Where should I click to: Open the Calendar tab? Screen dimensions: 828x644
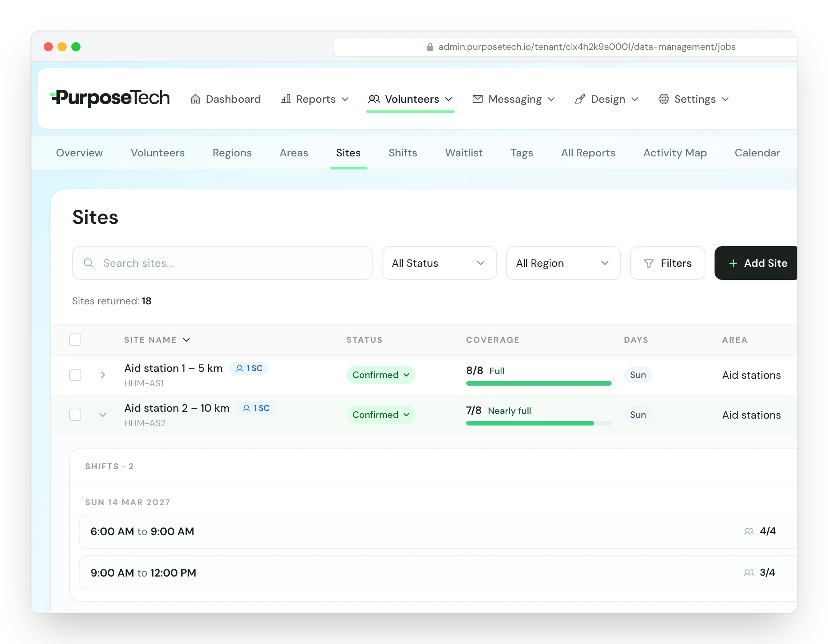[757, 153]
